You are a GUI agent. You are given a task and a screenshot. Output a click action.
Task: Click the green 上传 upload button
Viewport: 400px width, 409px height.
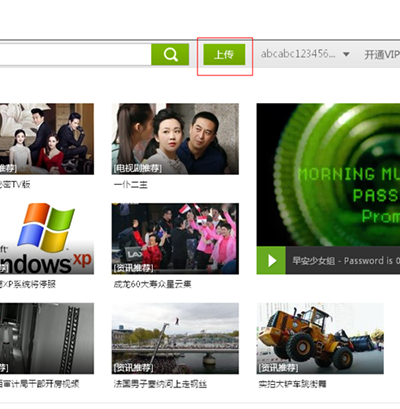[x=224, y=54]
